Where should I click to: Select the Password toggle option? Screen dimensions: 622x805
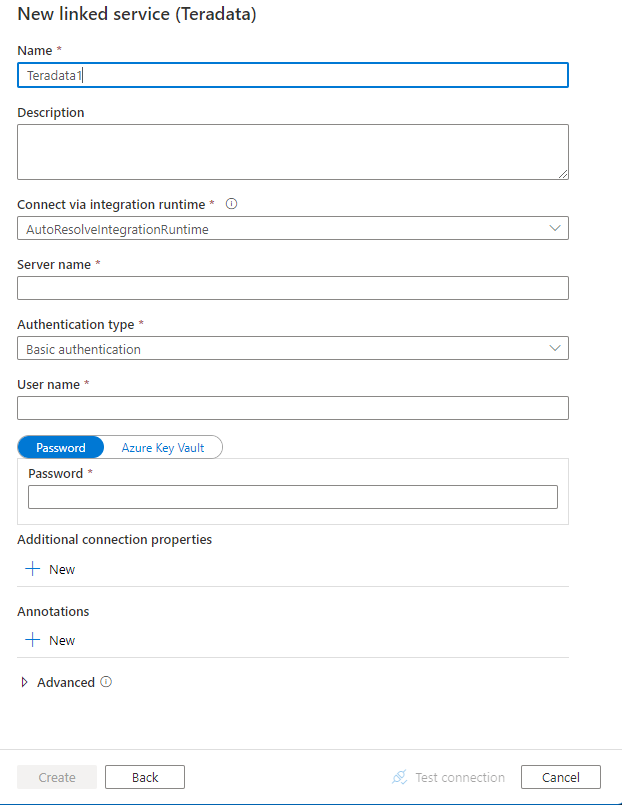[x=60, y=447]
